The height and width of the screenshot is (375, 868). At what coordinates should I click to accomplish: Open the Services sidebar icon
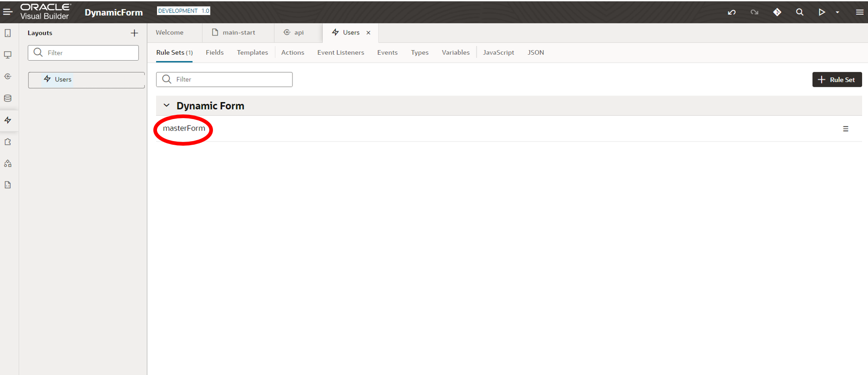click(x=8, y=77)
